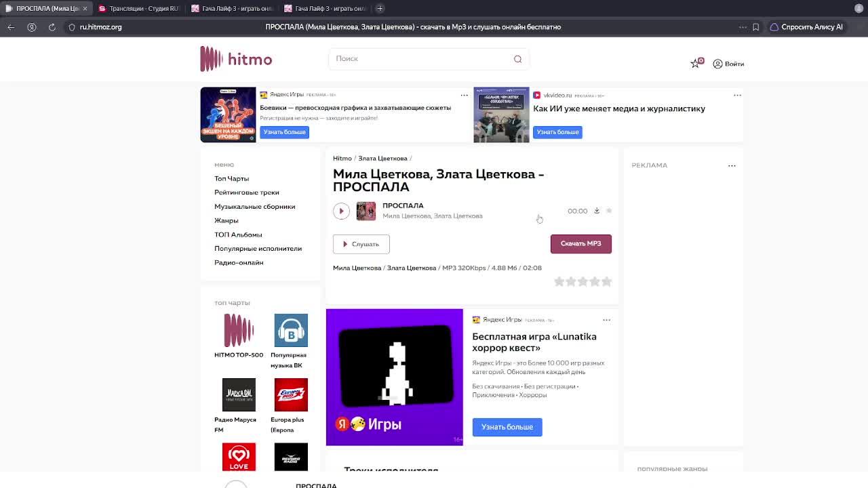Click Узнать больше in the Яндекс Игры banner

click(x=285, y=132)
